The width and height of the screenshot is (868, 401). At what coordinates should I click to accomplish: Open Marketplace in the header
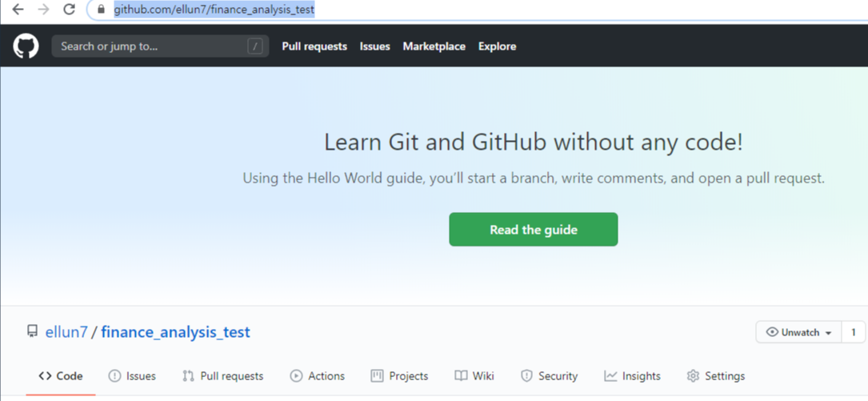click(434, 46)
